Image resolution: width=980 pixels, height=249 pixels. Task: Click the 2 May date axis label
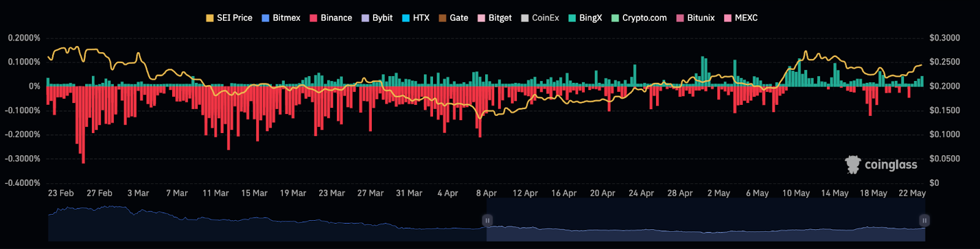(x=718, y=193)
